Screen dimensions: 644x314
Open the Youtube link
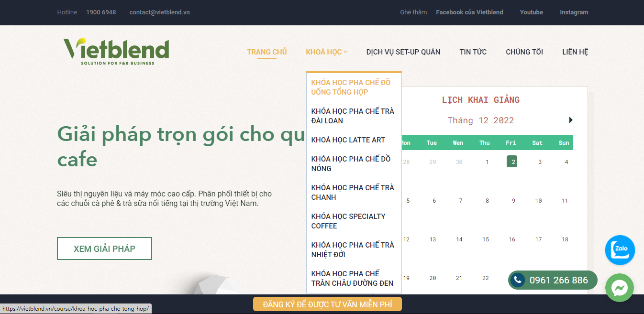pyautogui.click(x=532, y=12)
